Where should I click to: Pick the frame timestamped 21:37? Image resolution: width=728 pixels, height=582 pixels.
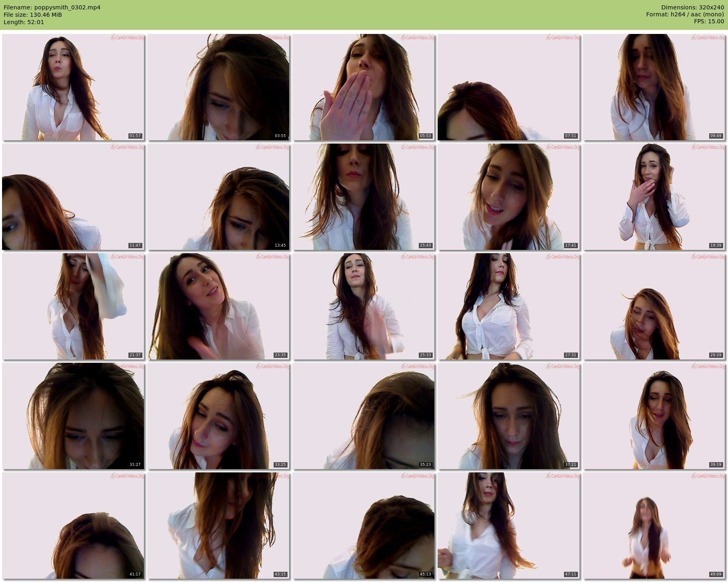click(x=73, y=306)
